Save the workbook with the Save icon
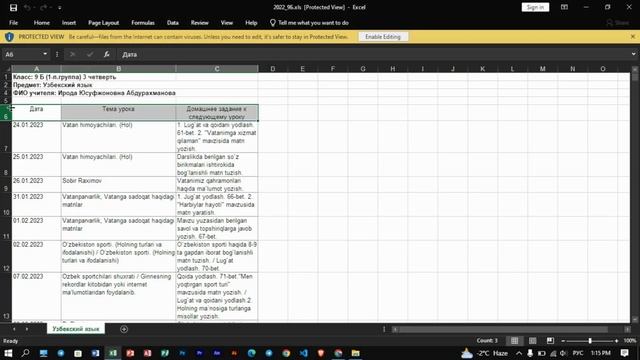The image size is (640, 360). pyautogui.click(x=13, y=7)
